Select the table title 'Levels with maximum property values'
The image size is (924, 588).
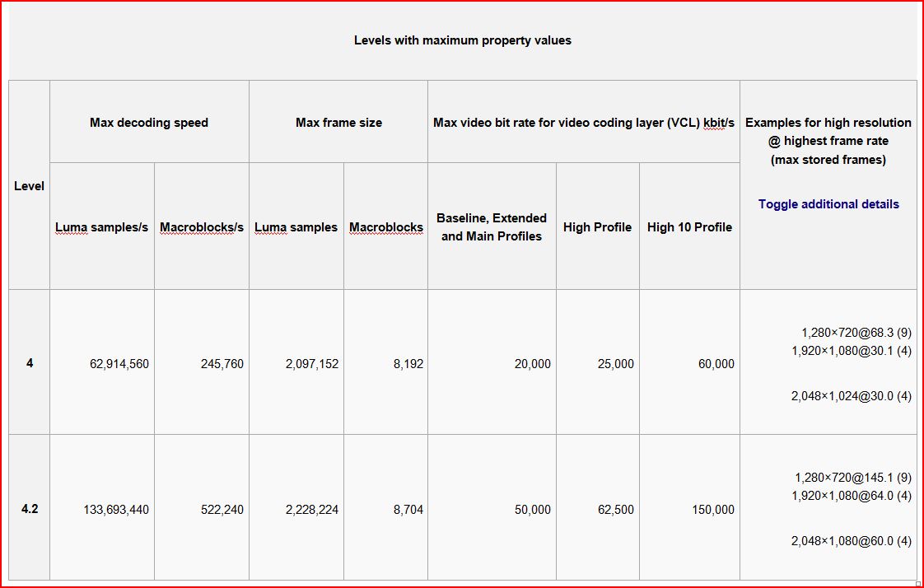[462, 40]
